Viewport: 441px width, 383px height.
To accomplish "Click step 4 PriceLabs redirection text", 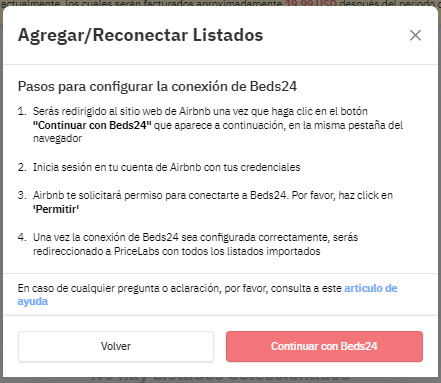I will tap(195, 244).
